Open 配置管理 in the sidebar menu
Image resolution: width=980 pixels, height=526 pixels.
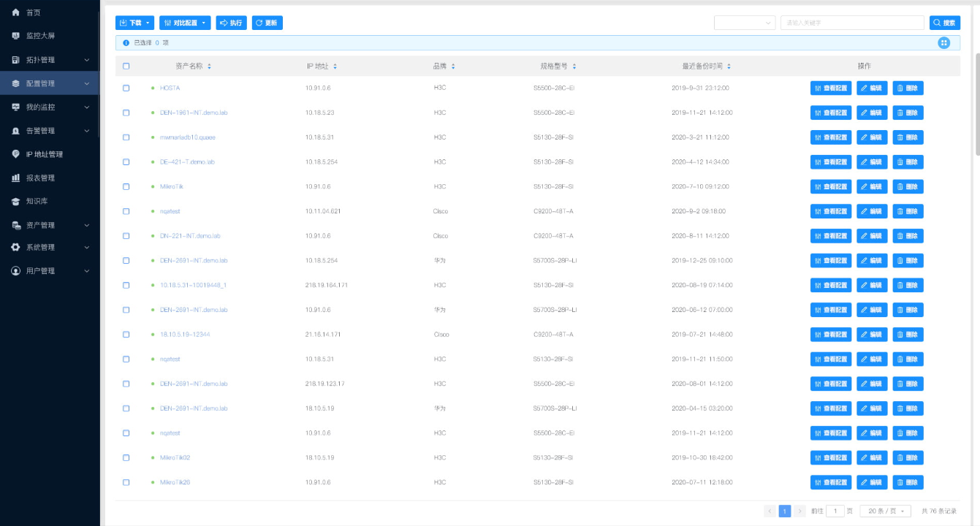(50, 83)
